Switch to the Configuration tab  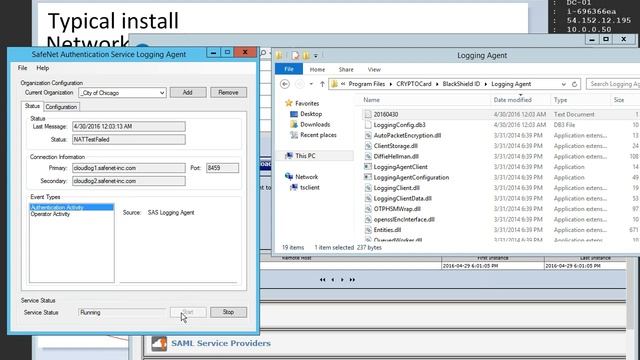click(61, 107)
